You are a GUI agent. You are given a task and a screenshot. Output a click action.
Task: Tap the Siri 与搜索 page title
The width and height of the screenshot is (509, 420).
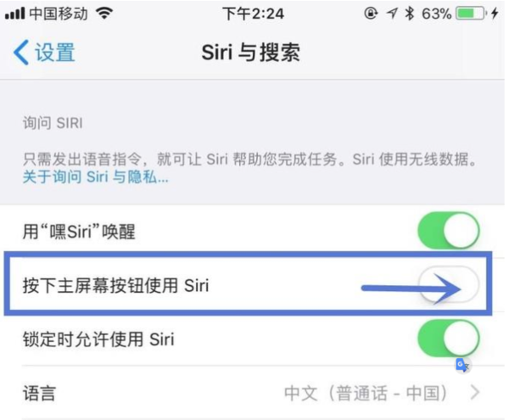(x=251, y=53)
